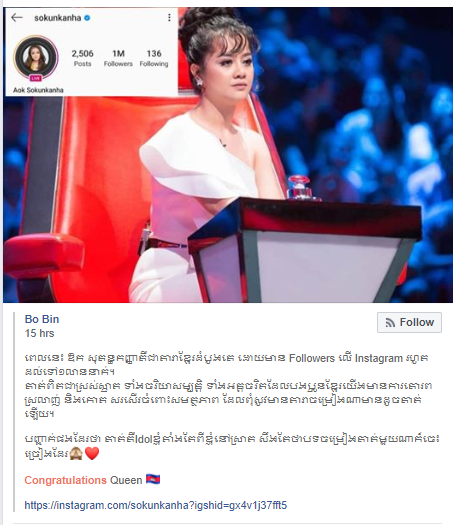The image size is (453, 525).
Task: Open the three-dot options menu
Action: pyautogui.click(x=169, y=17)
